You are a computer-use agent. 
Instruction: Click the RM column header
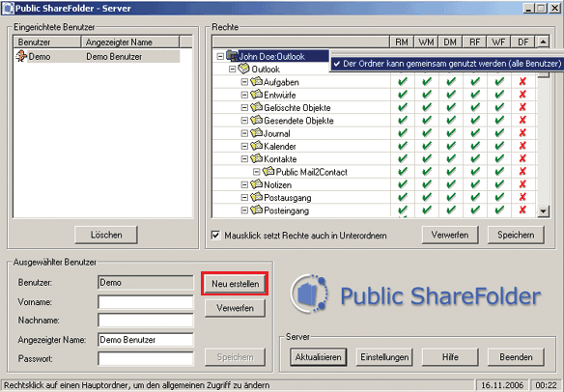[402, 42]
